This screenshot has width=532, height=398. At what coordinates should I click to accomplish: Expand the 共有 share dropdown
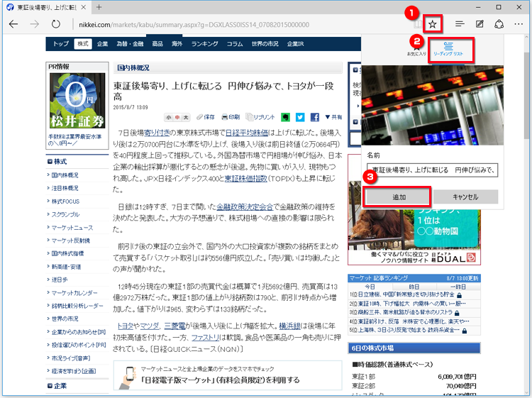click(x=333, y=117)
